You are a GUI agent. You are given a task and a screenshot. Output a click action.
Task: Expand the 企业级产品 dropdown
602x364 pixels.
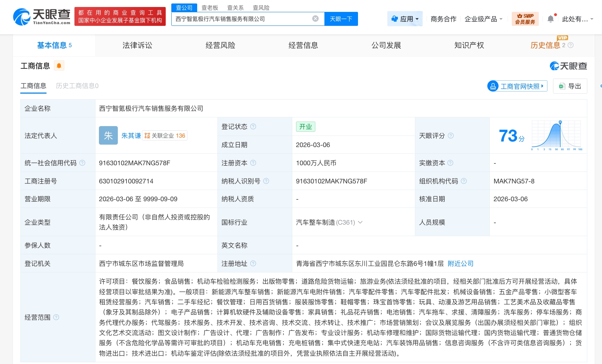click(483, 19)
